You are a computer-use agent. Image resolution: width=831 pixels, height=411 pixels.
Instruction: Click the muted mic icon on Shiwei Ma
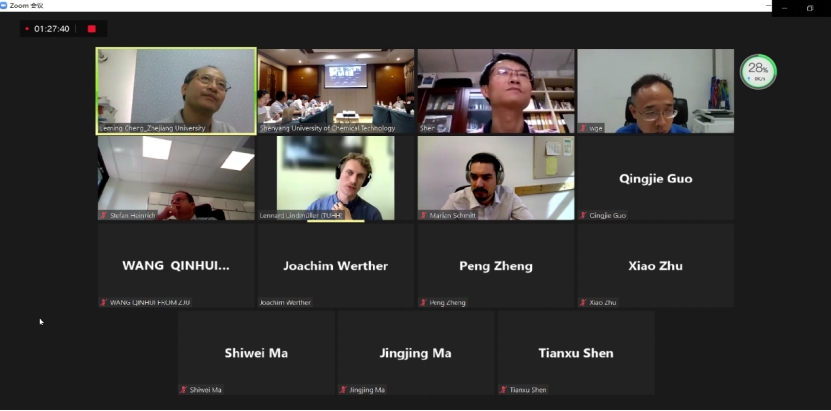coord(183,390)
